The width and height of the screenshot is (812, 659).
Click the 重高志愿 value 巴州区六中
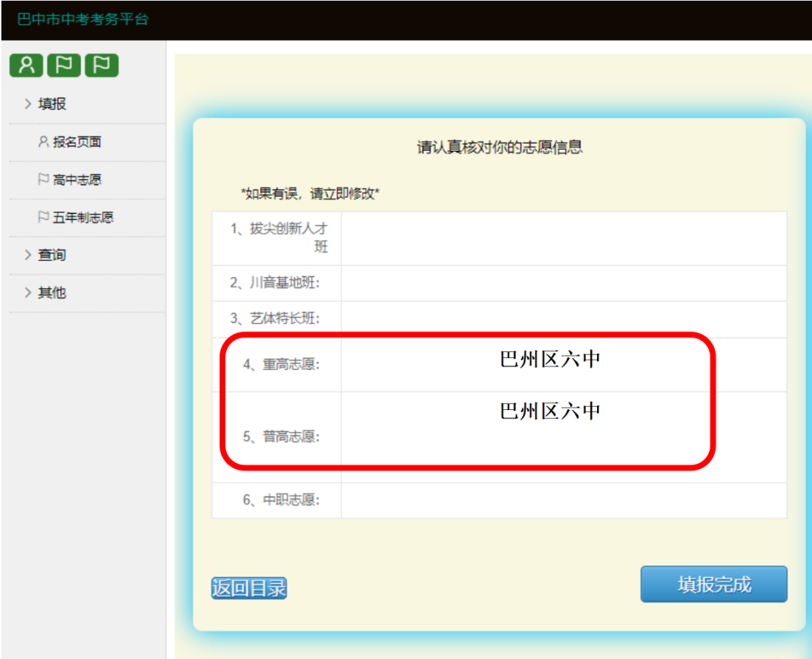(x=550, y=360)
